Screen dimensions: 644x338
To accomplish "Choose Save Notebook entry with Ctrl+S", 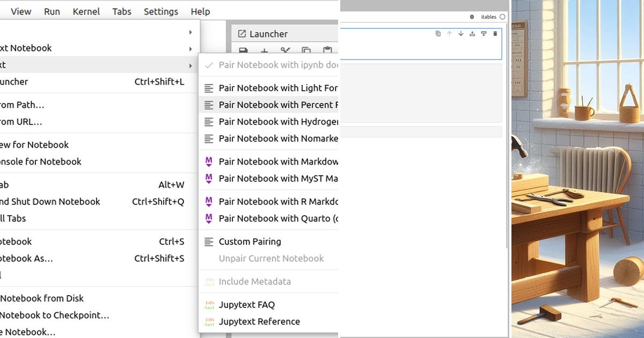I will (99, 242).
